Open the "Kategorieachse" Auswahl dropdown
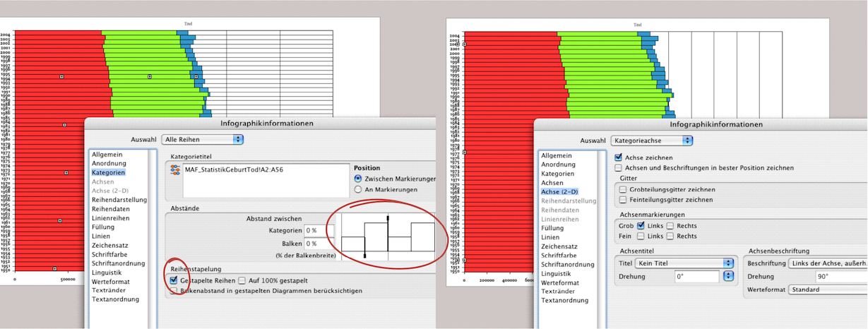The height and width of the screenshot is (329, 868). click(x=653, y=140)
